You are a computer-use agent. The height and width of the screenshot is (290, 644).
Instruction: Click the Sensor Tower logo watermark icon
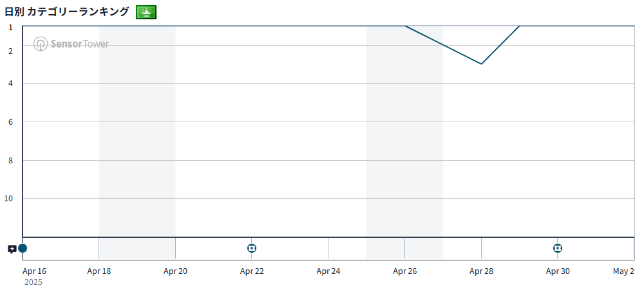(x=41, y=44)
